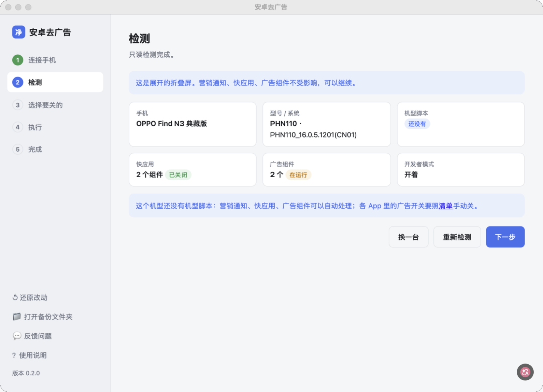The width and height of the screenshot is (543, 392).
Task: Click the 手机 card label
Action: click(142, 113)
